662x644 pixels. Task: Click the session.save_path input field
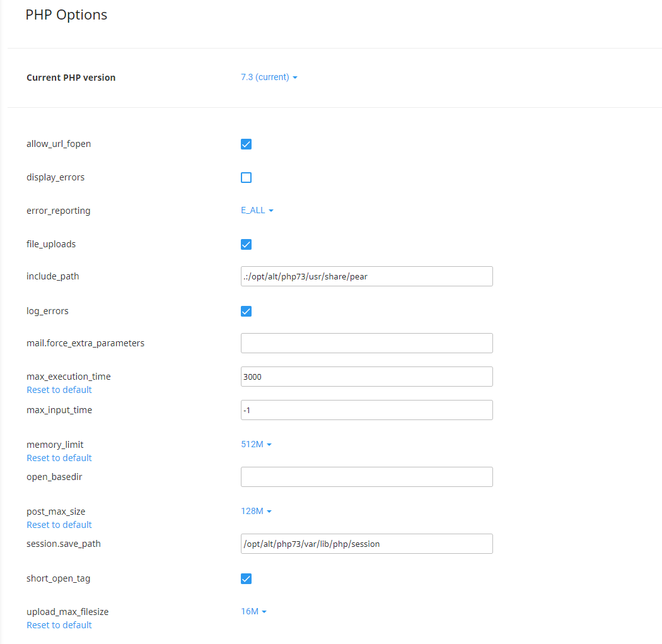(367, 544)
